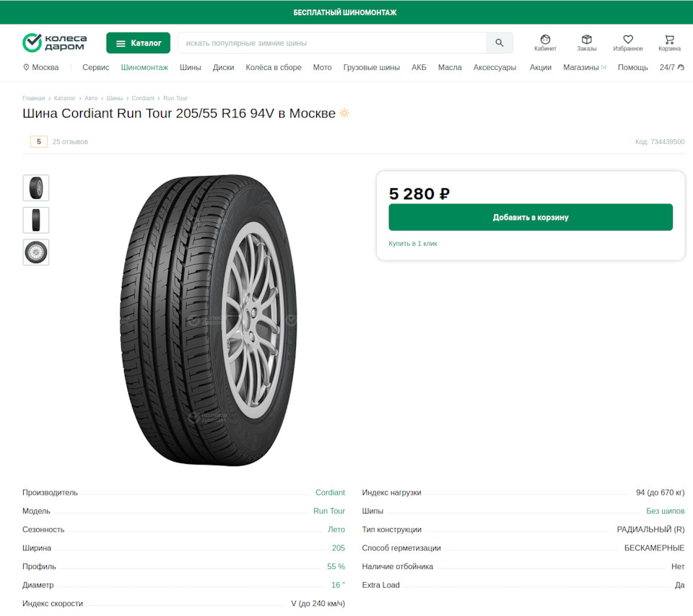The height and width of the screenshot is (616, 693).
Task: Click the Cordiant manufacturer link
Action: tap(330, 493)
